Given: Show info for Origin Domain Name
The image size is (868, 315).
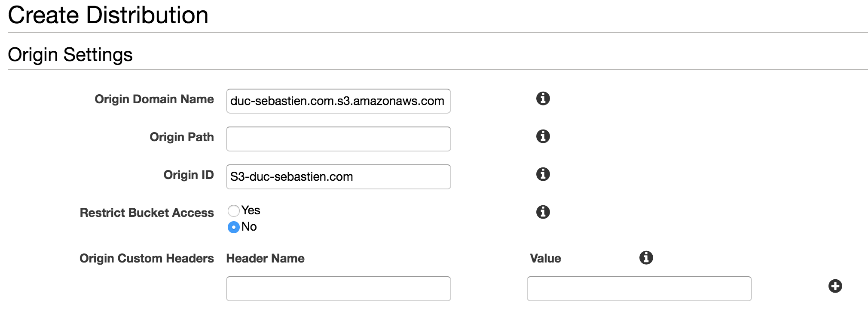Looking at the screenshot, I should tap(543, 99).
